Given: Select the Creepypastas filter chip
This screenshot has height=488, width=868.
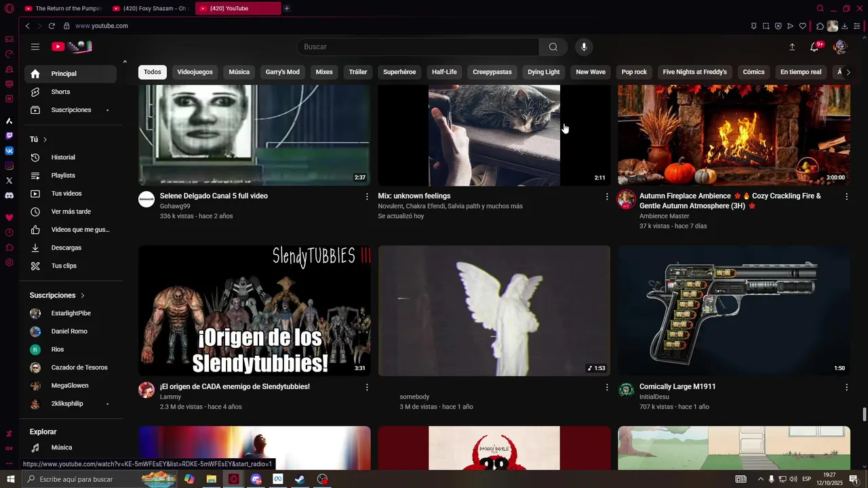Looking at the screenshot, I should [x=492, y=72].
